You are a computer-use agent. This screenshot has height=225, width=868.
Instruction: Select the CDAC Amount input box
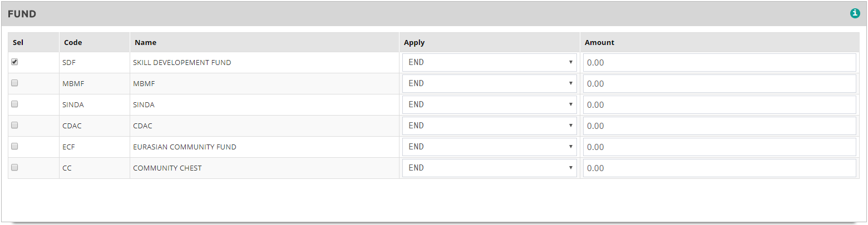(719, 126)
